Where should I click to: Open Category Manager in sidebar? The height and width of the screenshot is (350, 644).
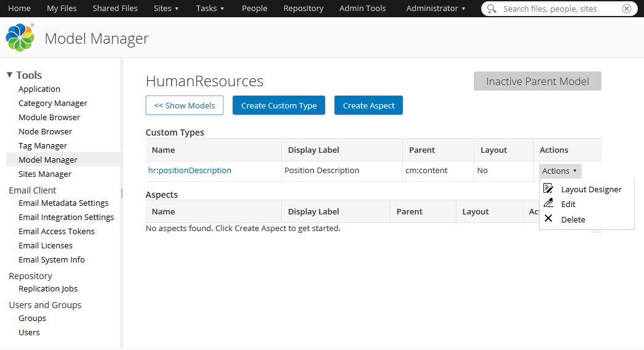[x=52, y=103]
